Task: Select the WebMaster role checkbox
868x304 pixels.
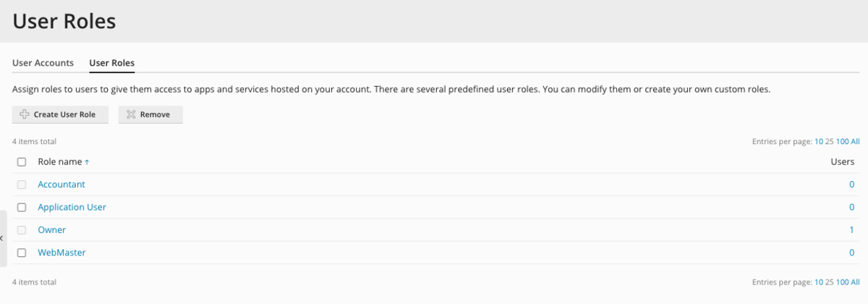Action: coord(22,253)
